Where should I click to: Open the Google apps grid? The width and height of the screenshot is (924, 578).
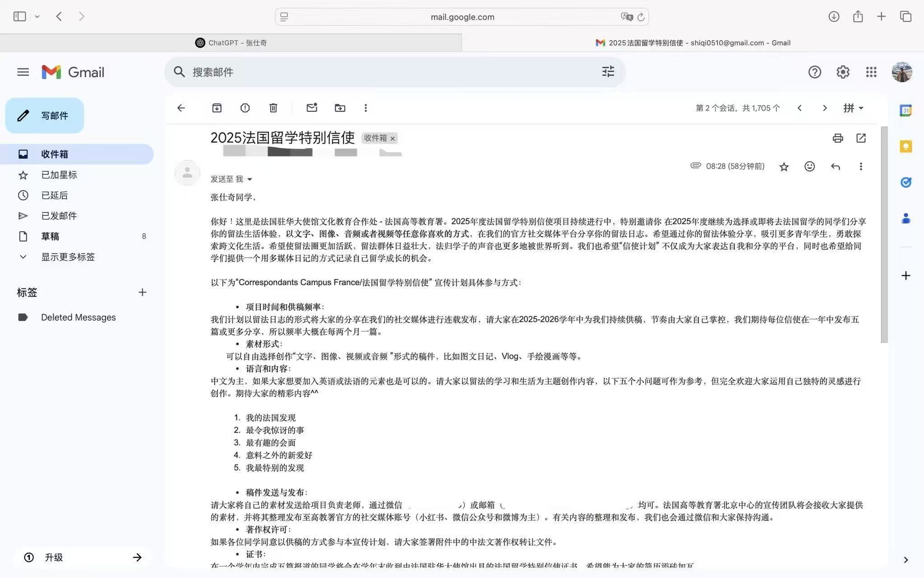pos(871,72)
